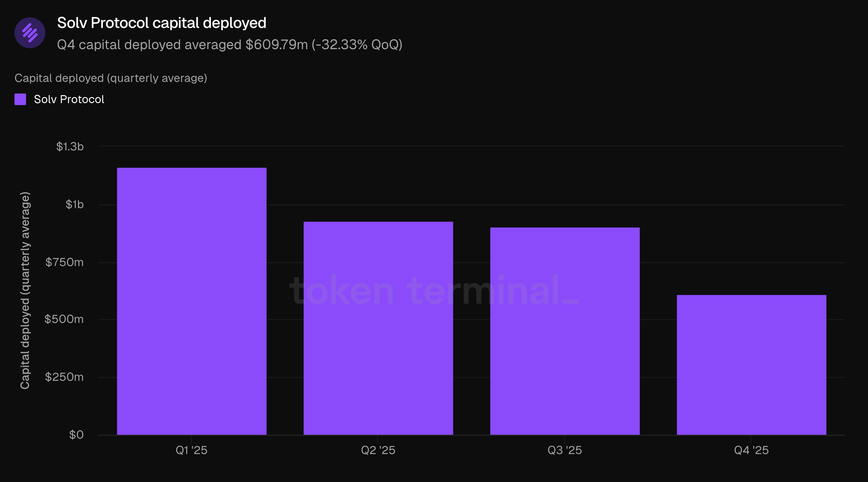Click the $500m y-axis label
Image resolution: width=868 pixels, height=482 pixels.
(x=64, y=319)
